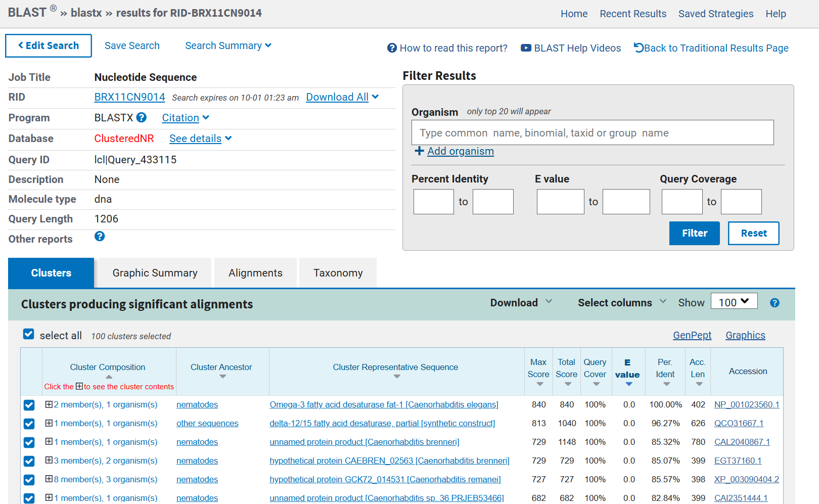
Task: Open Recent Results in top menu
Action: click(633, 14)
